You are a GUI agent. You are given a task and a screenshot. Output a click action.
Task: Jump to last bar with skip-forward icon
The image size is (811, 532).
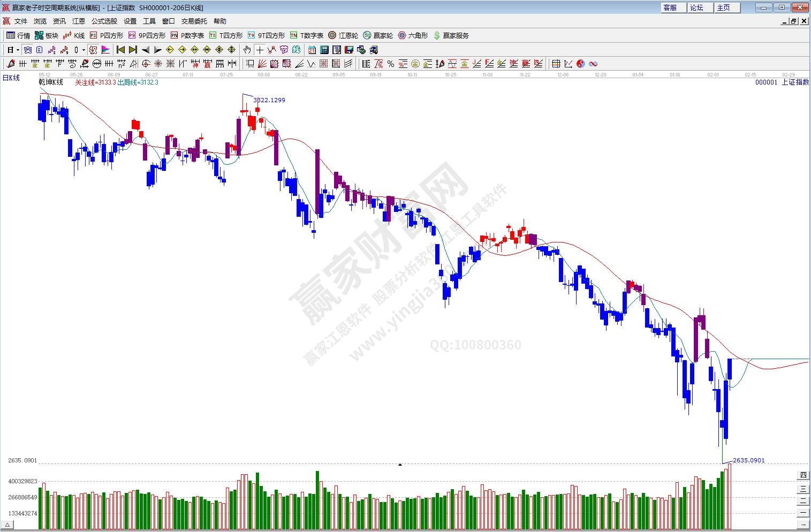tap(133, 50)
